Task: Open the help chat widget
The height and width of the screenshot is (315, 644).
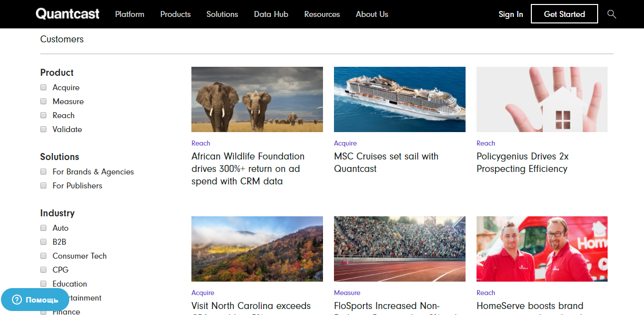Action: [x=35, y=300]
